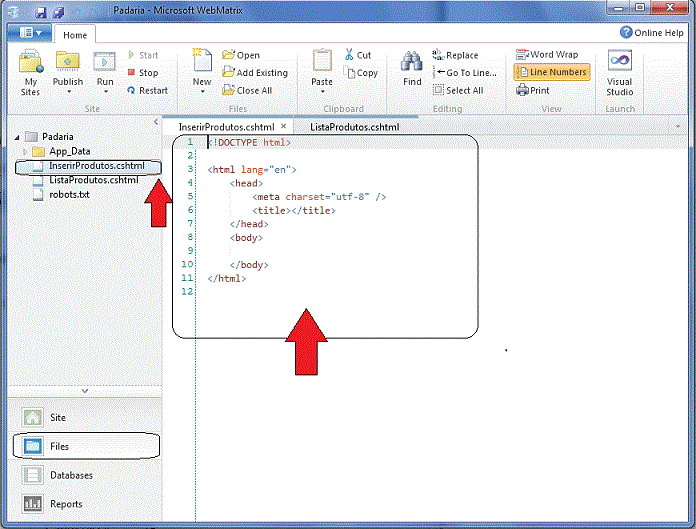Expand the App_Data folder
Viewport: 696px width, 529px height.
point(25,152)
